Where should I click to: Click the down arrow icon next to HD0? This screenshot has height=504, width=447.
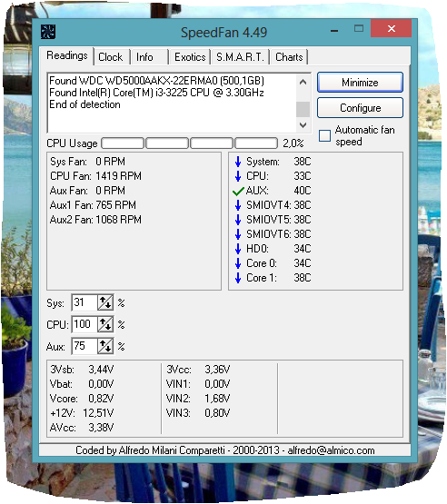pos(238,249)
